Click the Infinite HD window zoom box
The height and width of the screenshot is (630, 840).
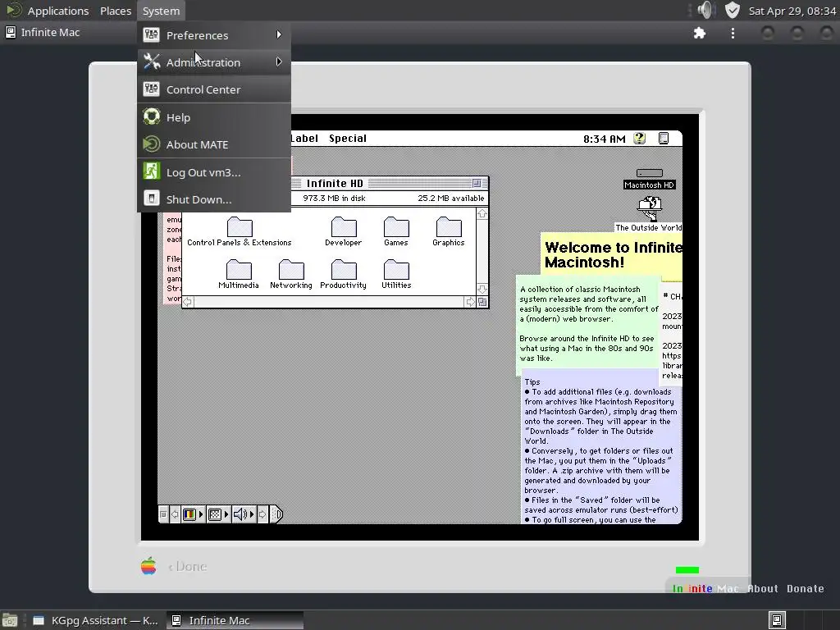(x=477, y=184)
